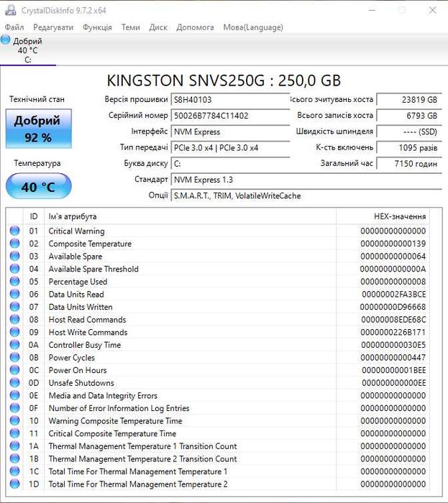The image size is (448, 503).
Task: Click hex value 0000000001BEE
Action: pos(394,371)
